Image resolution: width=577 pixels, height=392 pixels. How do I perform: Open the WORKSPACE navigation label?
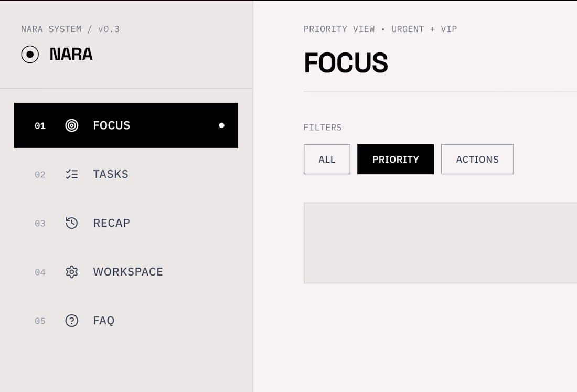(128, 272)
